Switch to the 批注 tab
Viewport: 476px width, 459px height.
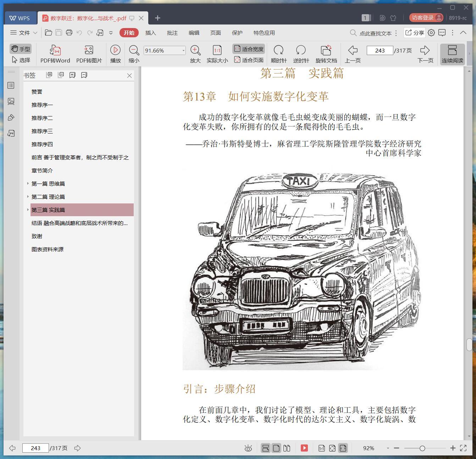tap(172, 33)
